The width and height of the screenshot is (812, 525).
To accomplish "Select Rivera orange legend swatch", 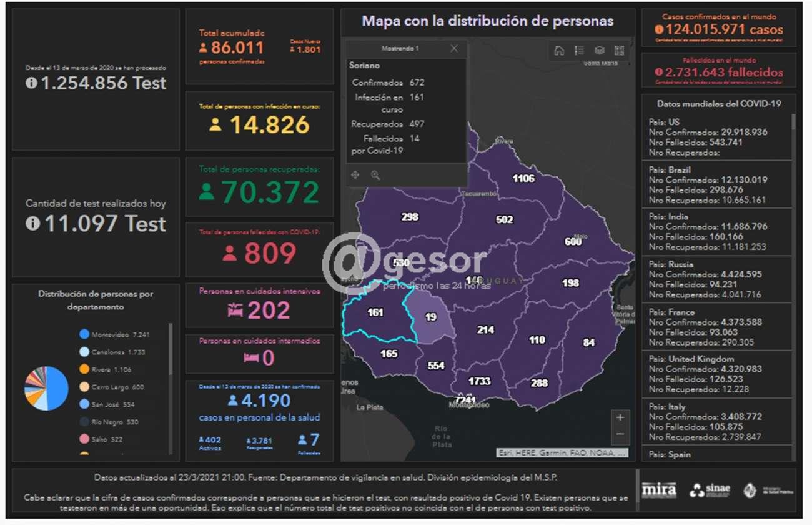I will click(84, 369).
